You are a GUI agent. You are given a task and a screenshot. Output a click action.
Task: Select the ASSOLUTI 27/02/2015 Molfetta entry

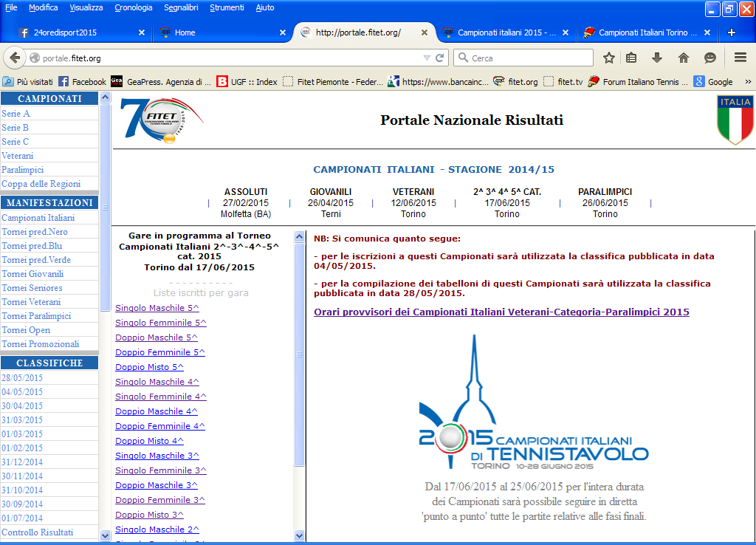[x=246, y=202]
